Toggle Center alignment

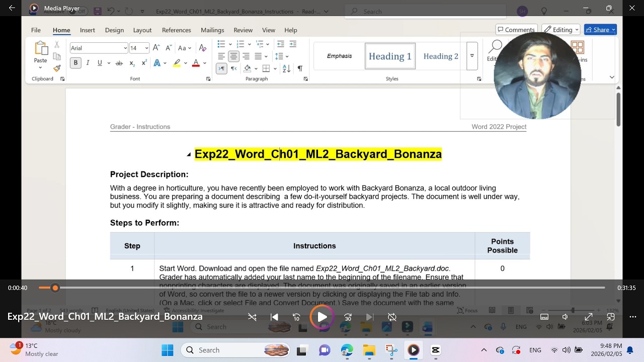click(233, 56)
